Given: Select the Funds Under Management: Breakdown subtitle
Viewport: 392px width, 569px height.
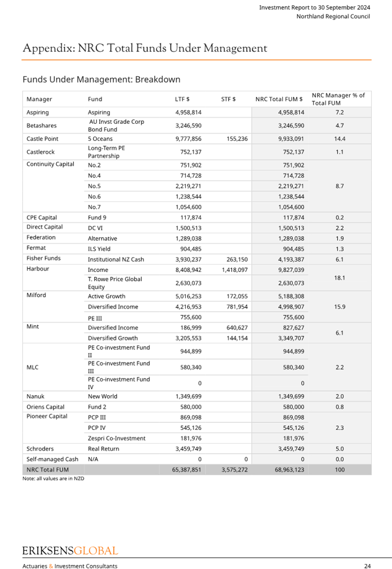Looking at the screenshot, I should 101,79.
